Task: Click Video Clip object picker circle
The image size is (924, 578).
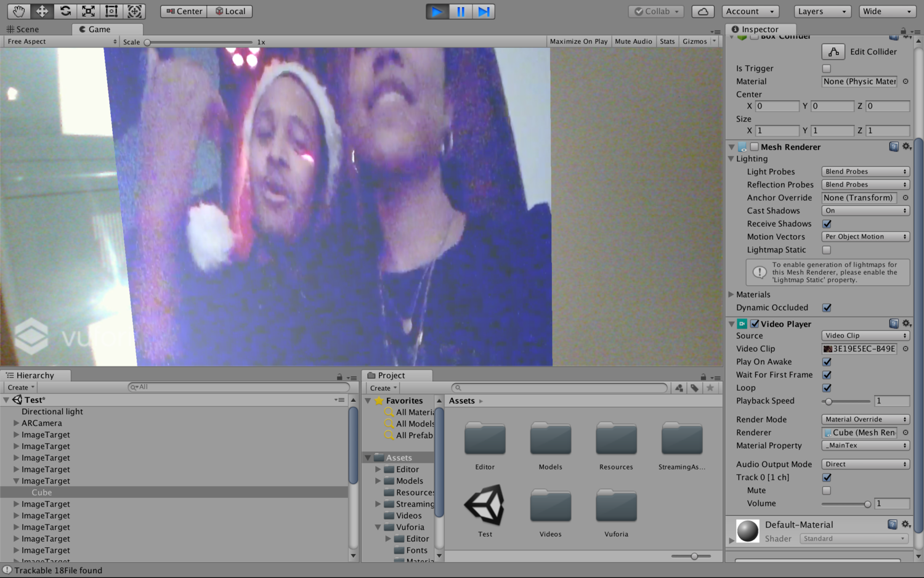Action: (906, 349)
